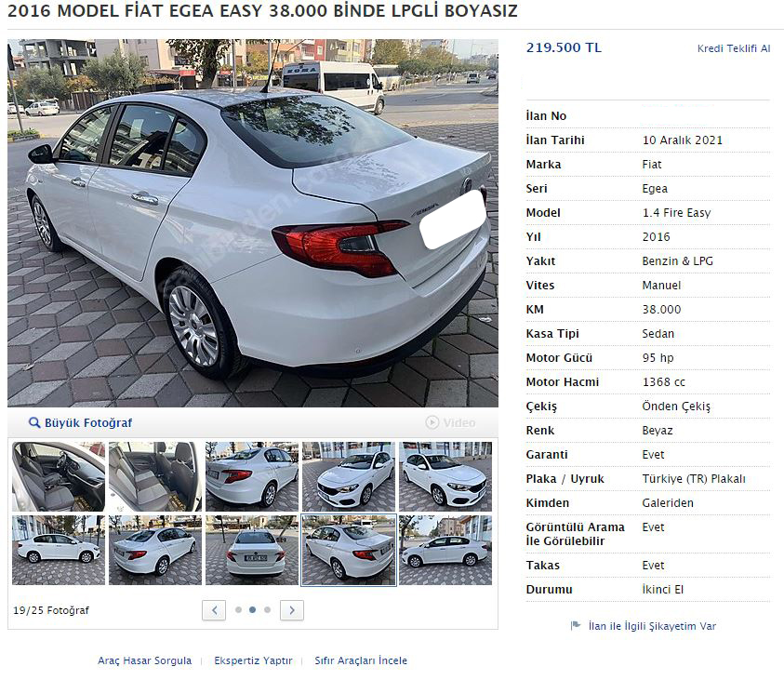Go to previous thumbnail page arrow
The width and height of the screenshot is (784, 680).
coord(214,610)
